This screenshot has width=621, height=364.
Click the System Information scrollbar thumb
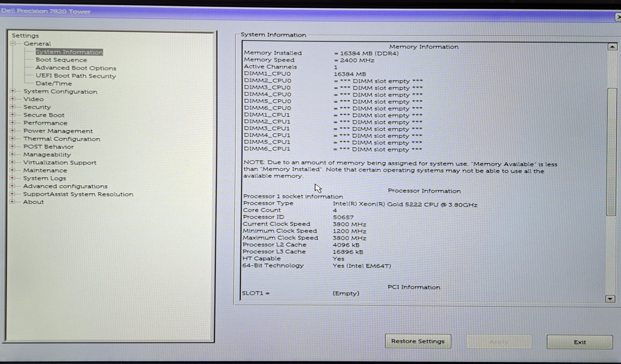click(612, 152)
